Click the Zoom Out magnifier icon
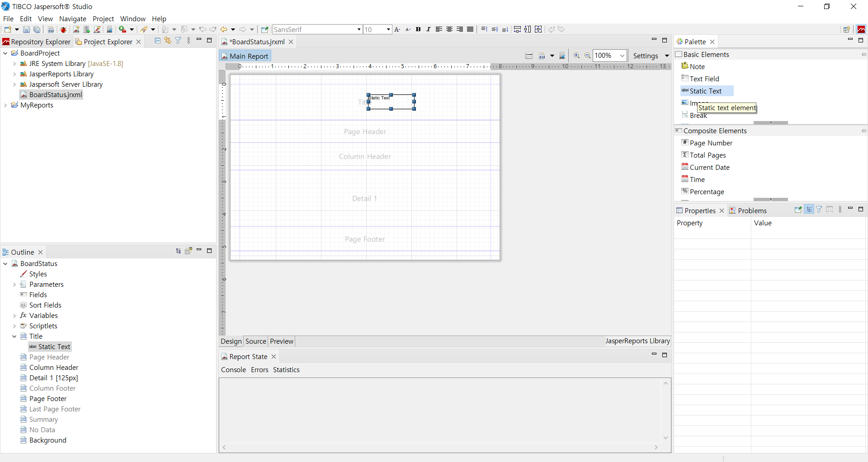Viewport: 868px width, 462px height. 587,56
